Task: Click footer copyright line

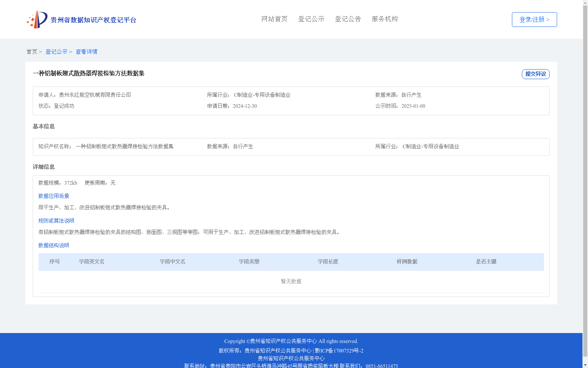Action: [291, 341]
